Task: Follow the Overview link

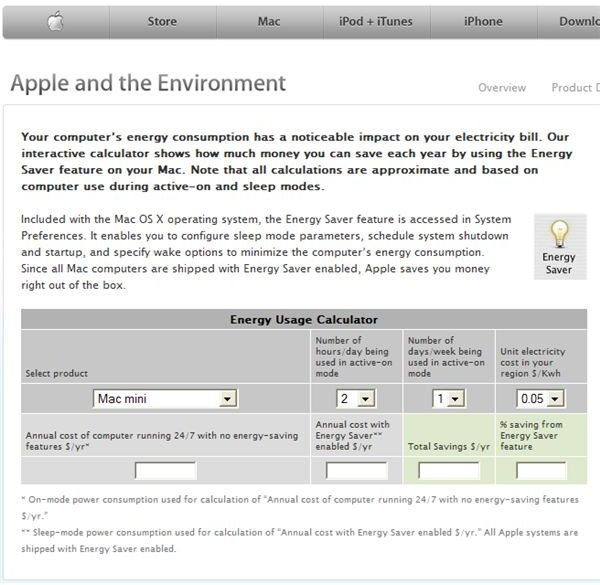Action: tap(502, 88)
